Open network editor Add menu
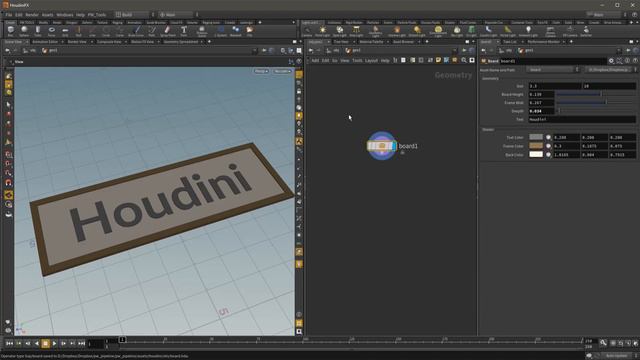The width and height of the screenshot is (640, 360). [315, 60]
